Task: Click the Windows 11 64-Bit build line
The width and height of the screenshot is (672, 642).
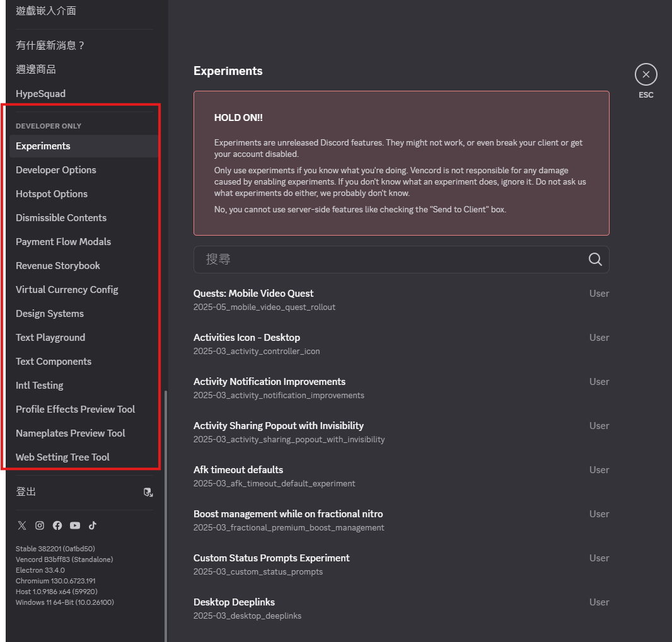Action: click(x=65, y=602)
